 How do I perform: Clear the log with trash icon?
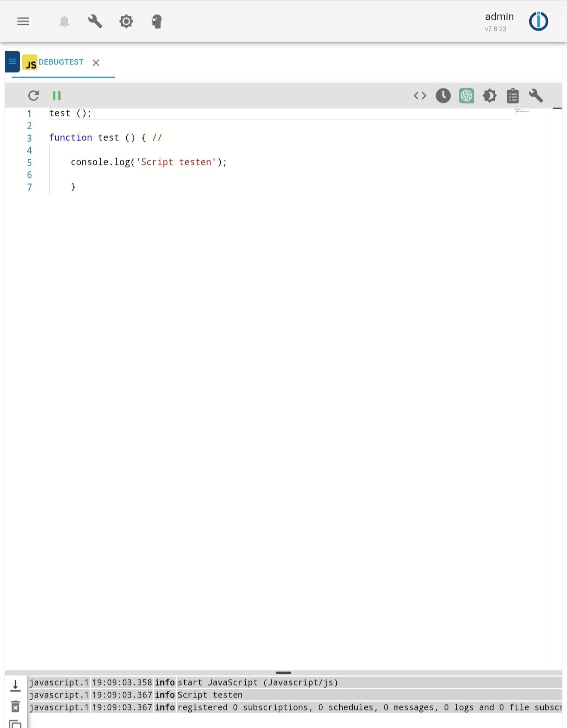click(15, 706)
